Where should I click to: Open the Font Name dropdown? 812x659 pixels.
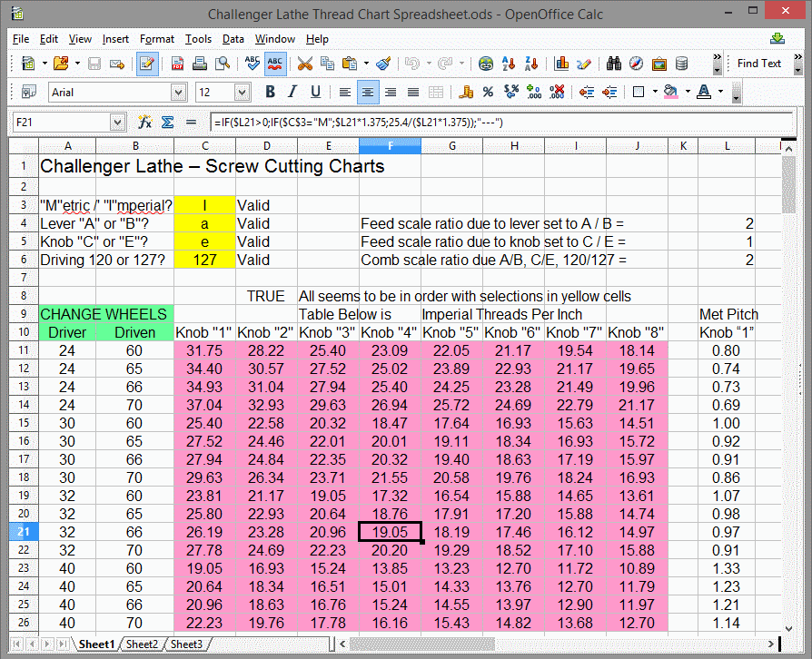(179, 93)
